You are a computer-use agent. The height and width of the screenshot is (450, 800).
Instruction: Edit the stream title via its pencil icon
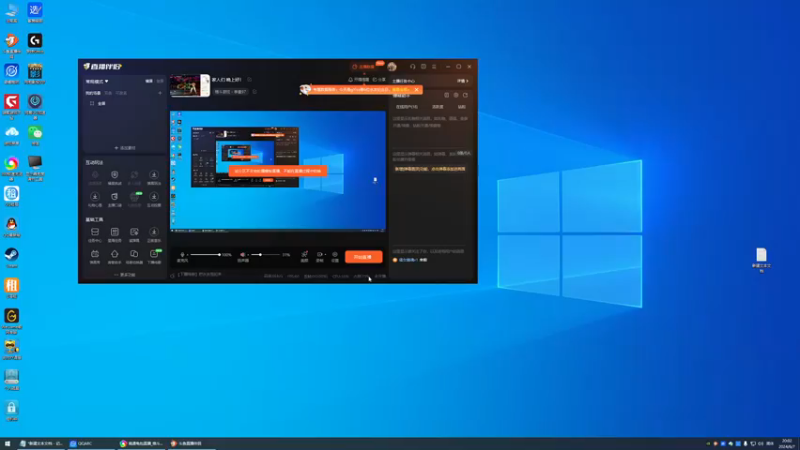(249, 80)
